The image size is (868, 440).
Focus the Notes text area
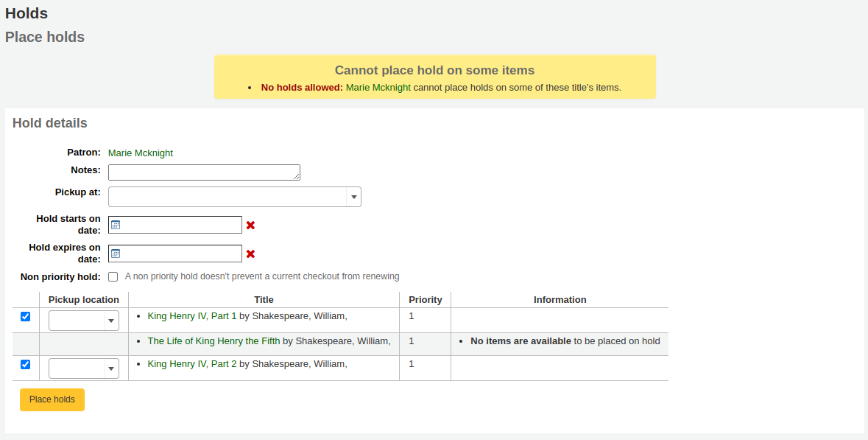204,172
